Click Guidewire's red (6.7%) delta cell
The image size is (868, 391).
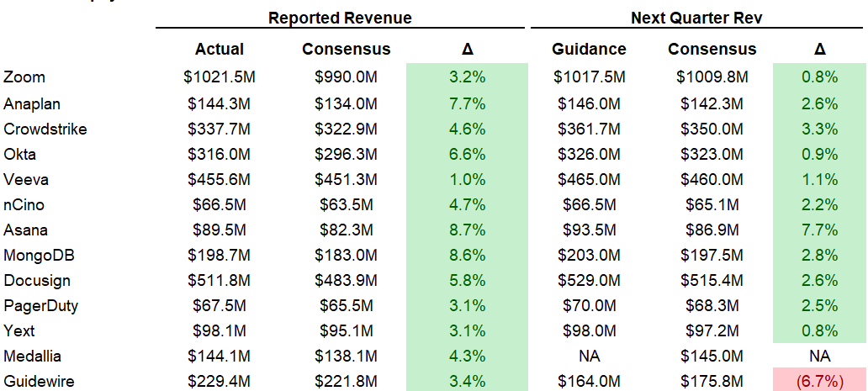(x=820, y=381)
